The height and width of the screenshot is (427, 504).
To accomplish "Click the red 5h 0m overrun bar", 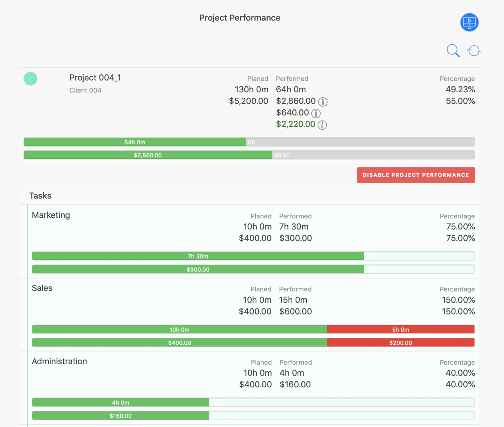I will tap(401, 329).
